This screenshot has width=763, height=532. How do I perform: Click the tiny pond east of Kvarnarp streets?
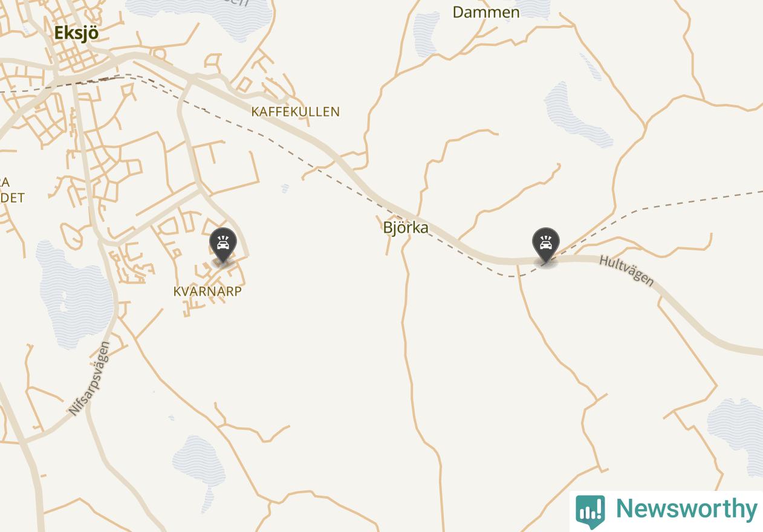tap(285, 189)
